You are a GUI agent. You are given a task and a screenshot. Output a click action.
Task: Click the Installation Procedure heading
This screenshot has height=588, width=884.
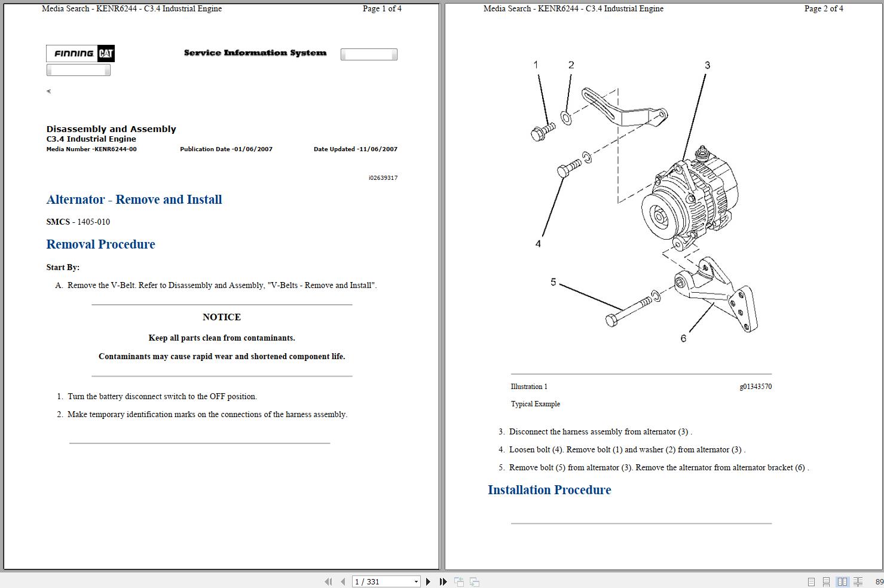[549, 490]
